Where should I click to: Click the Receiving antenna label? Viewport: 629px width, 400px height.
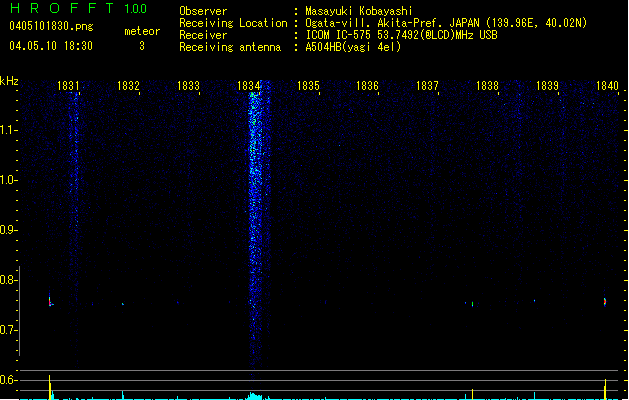pyautogui.click(x=230, y=47)
